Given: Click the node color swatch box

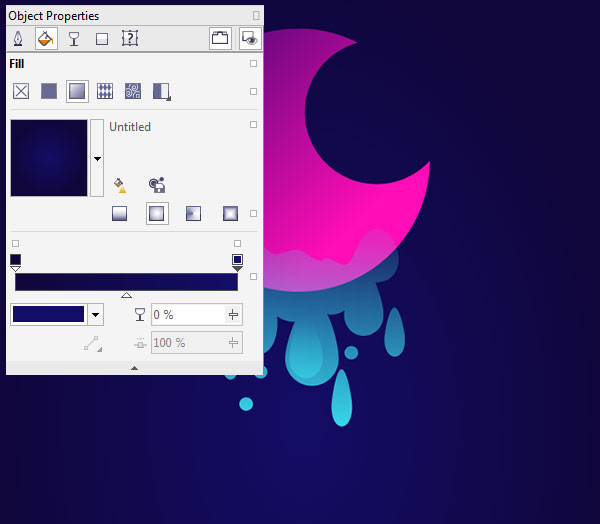Looking at the screenshot, I should 49,314.
